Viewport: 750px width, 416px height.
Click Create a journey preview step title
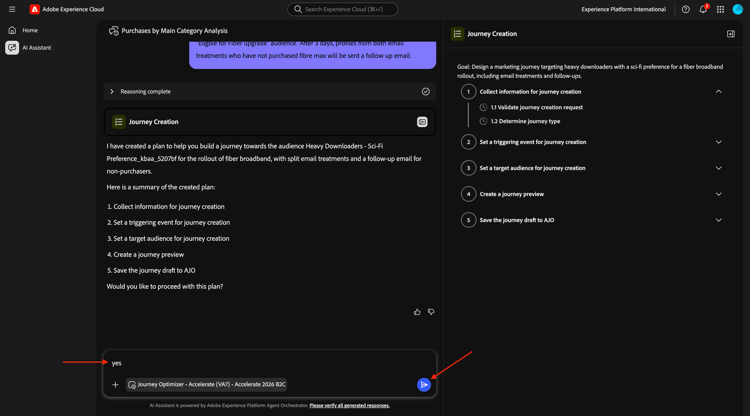pos(512,194)
